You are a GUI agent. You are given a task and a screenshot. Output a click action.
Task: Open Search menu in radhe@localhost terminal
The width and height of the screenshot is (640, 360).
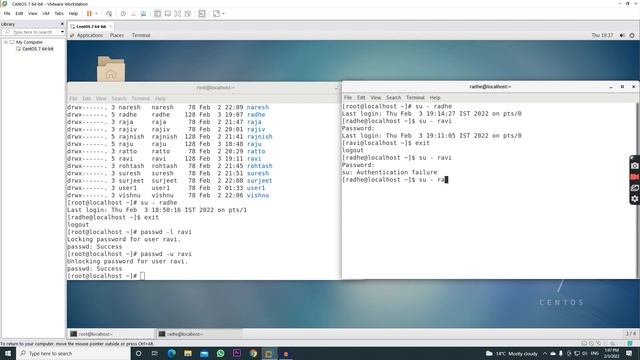393,98
